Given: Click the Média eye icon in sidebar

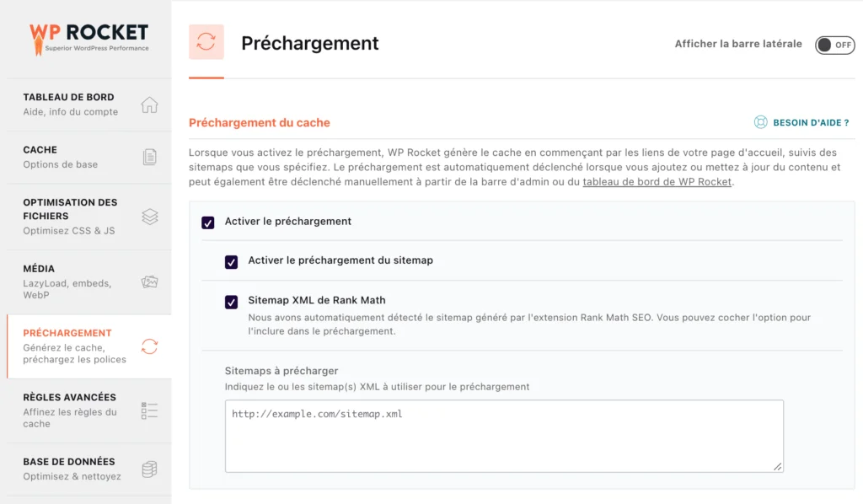Looking at the screenshot, I should [x=150, y=283].
